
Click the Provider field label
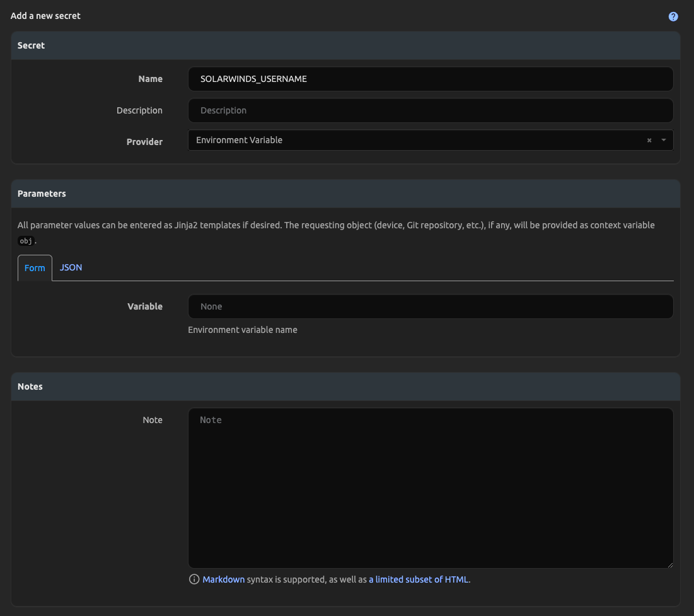pyautogui.click(x=144, y=142)
